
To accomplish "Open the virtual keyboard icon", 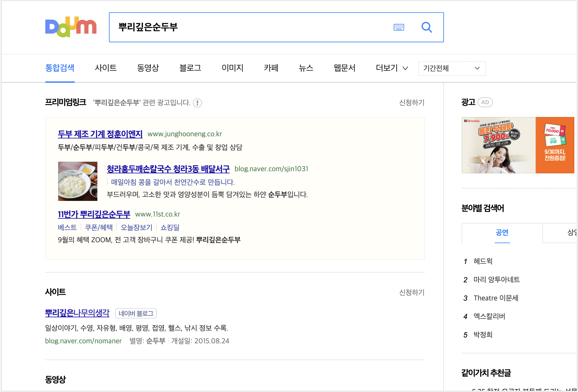I will [399, 27].
